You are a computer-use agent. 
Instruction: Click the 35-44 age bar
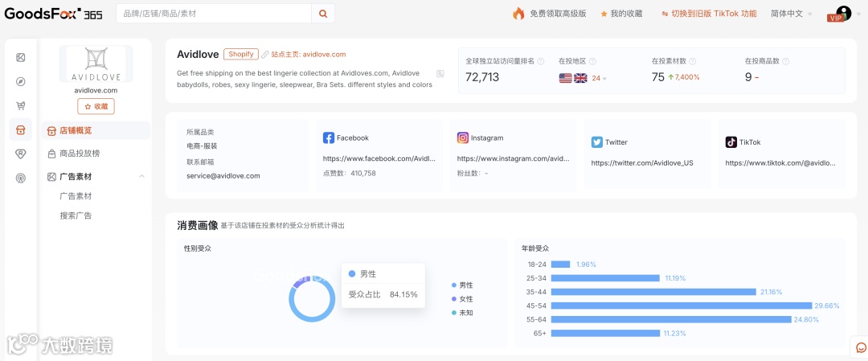(x=653, y=292)
